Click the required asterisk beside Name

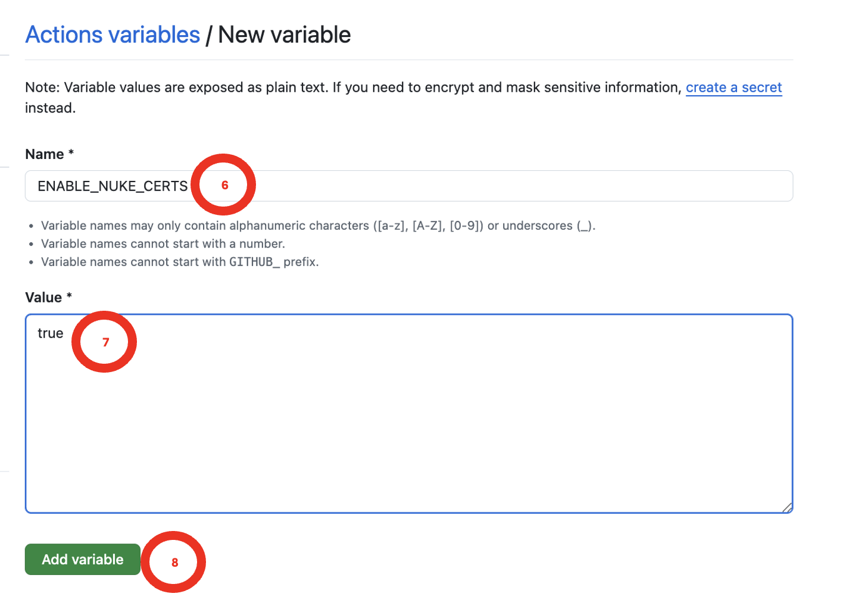71,154
